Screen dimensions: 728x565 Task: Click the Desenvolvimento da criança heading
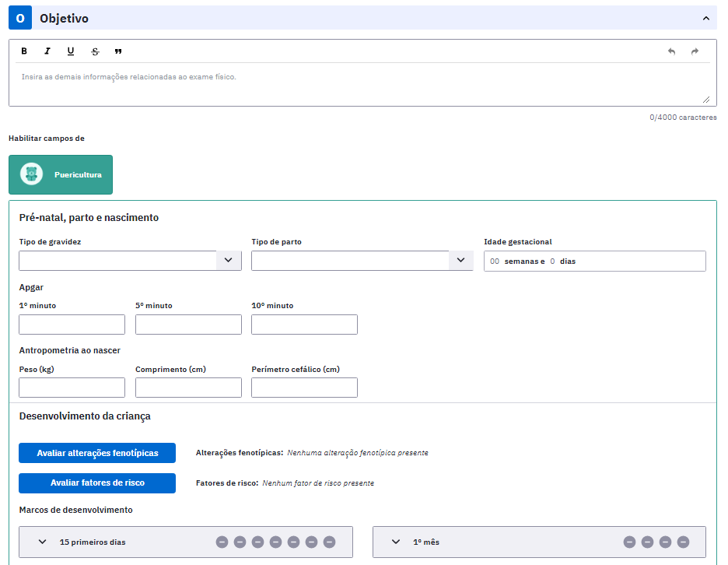(85, 416)
